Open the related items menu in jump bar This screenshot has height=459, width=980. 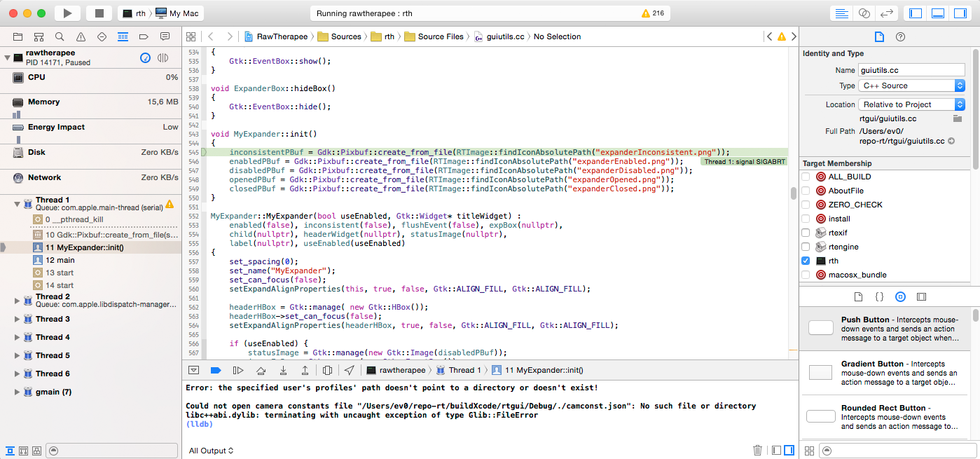pos(192,36)
